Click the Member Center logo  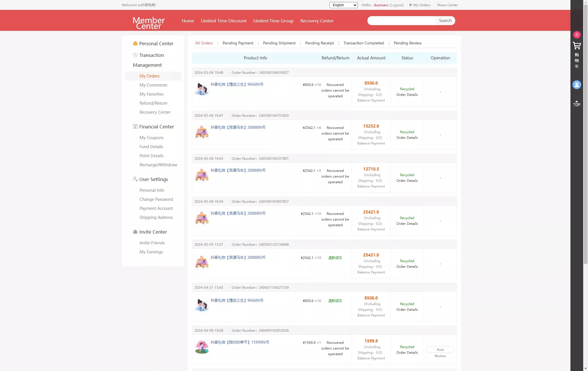click(x=149, y=23)
